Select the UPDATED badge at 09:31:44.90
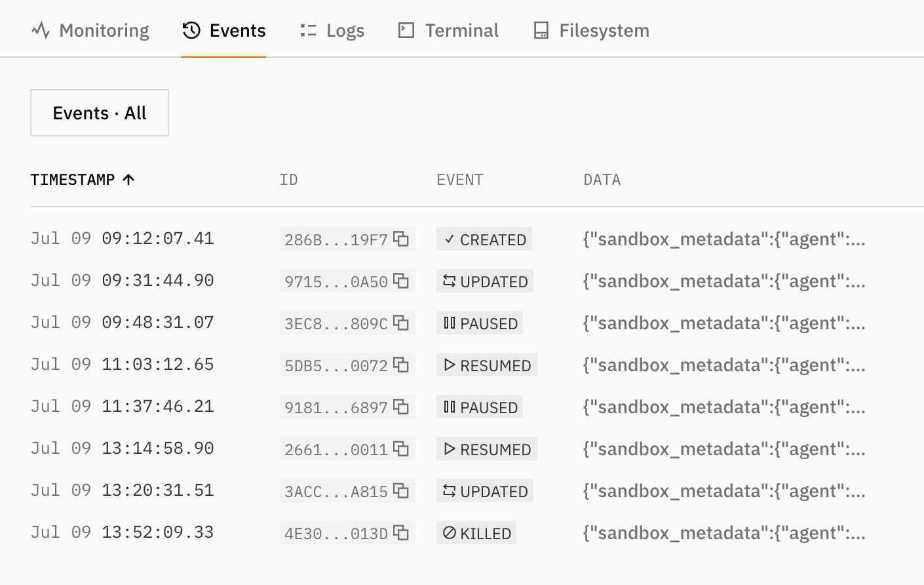Image resolution: width=924 pixels, height=585 pixels. click(x=485, y=281)
